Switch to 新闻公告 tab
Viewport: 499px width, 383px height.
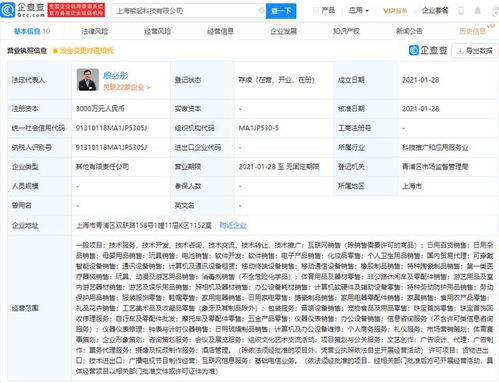pos(409,31)
